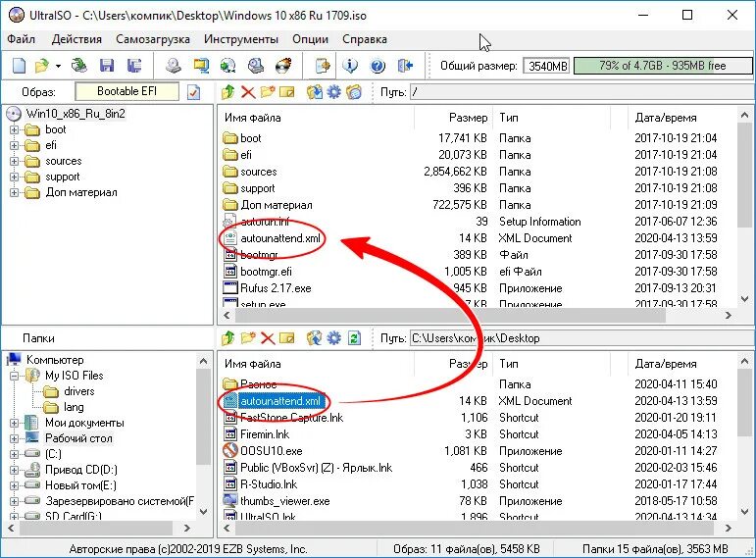The image size is (756, 558).
Task: Collapse the My ISO Files node
Action: click(x=14, y=376)
